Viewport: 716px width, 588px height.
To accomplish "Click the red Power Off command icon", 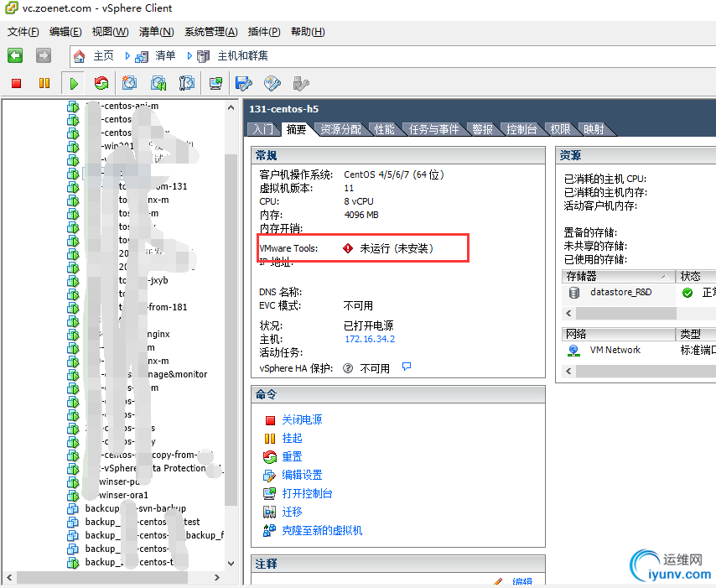I will coord(270,420).
